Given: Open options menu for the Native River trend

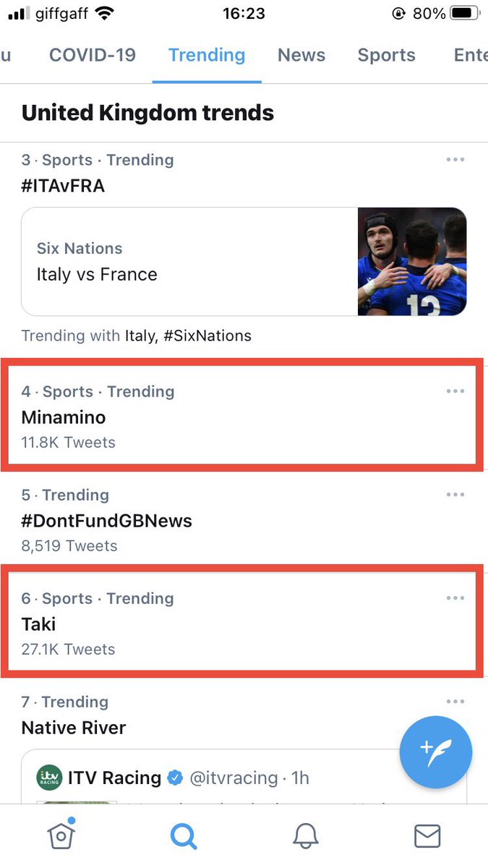Looking at the screenshot, I should click(455, 701).
